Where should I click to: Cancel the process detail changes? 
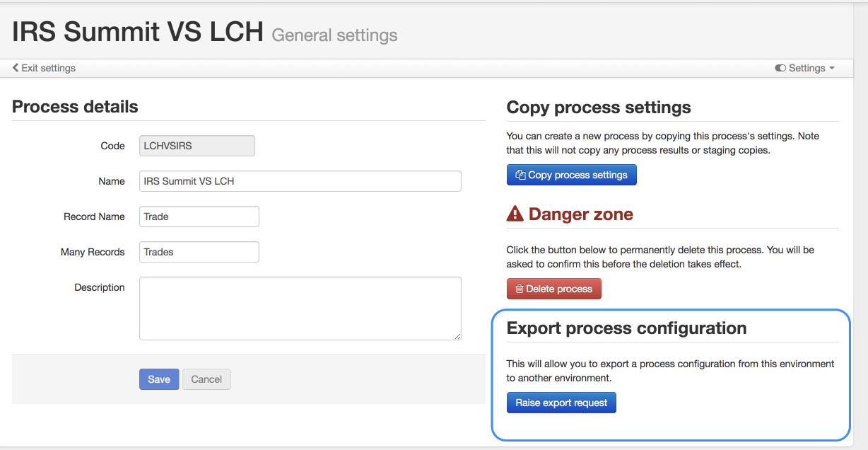click(206, 379)
